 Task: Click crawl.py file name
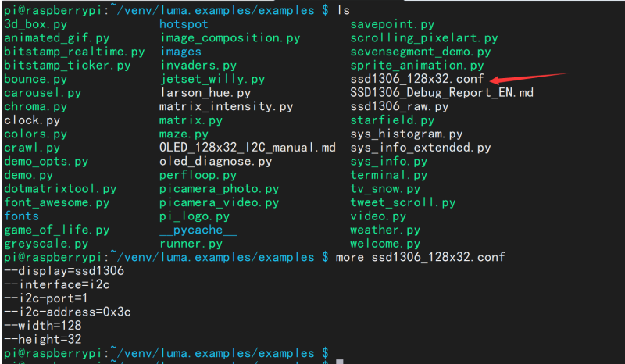tap(32, 148)
